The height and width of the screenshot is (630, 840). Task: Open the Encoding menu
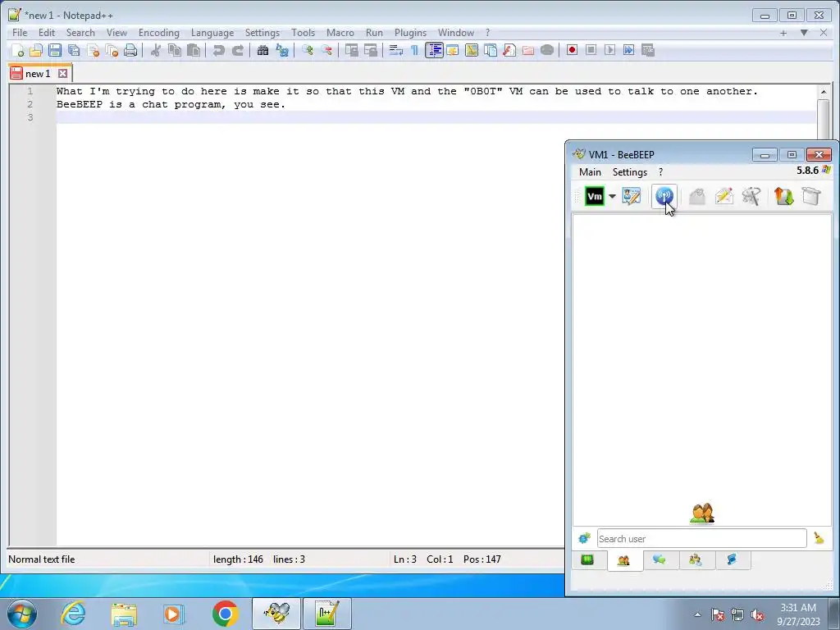click(159, 33)
